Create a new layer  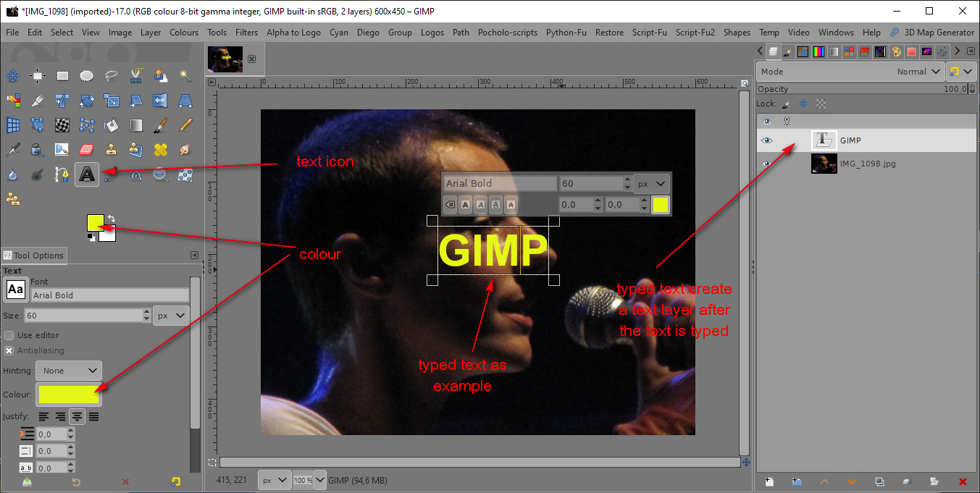pos(769,481)
